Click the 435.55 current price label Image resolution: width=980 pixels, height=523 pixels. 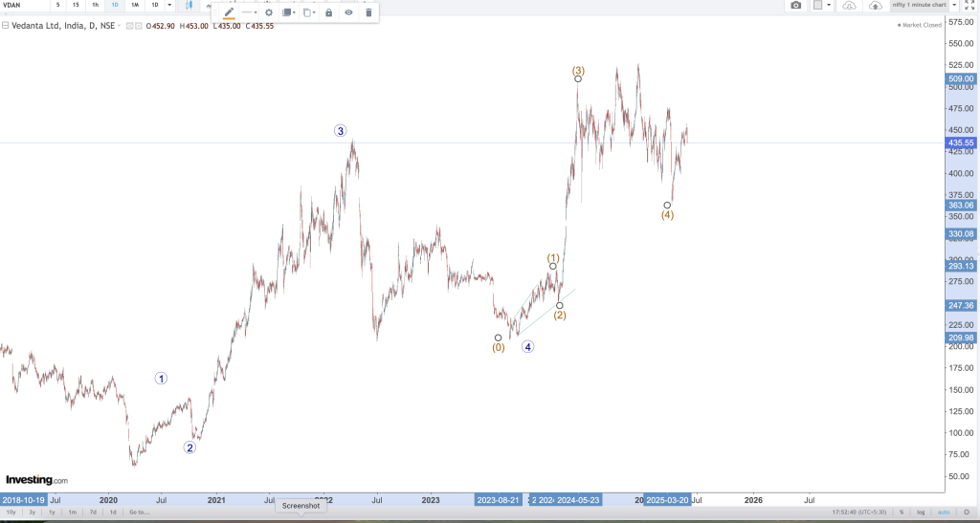(x=961, y=142)
